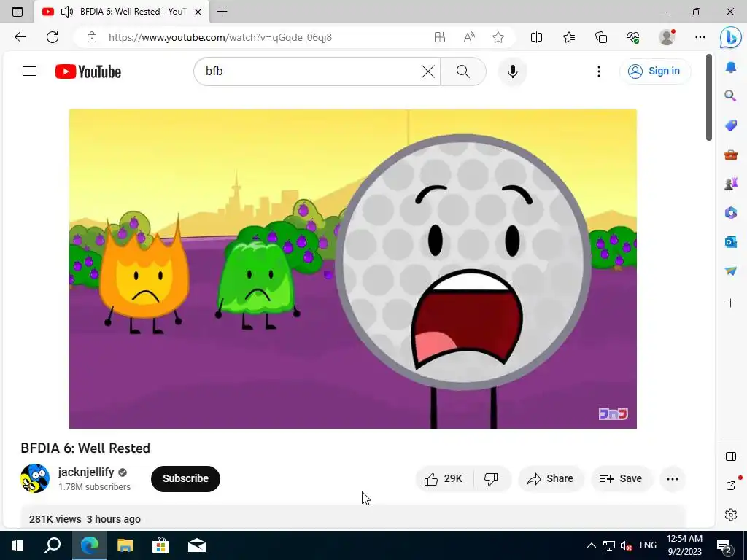Open more actions menu next to Save
This screenshot has width=747, height=560.
[x=672, y=478]
